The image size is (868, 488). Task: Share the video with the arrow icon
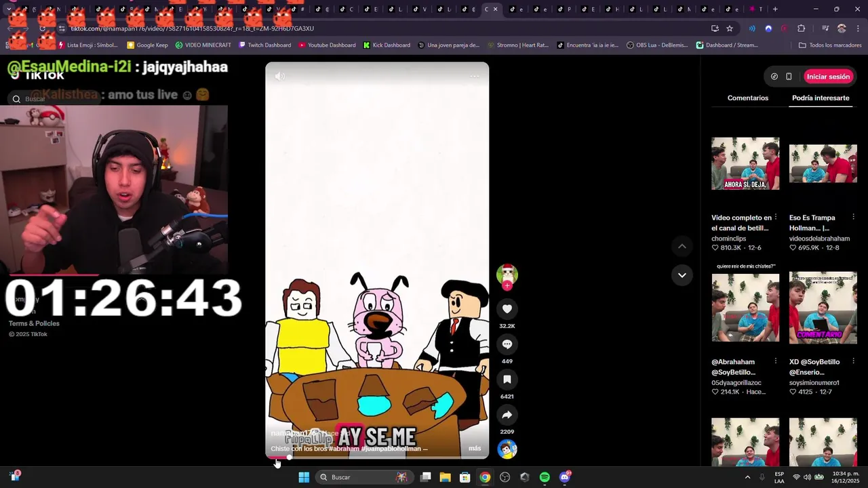point(507,415)
